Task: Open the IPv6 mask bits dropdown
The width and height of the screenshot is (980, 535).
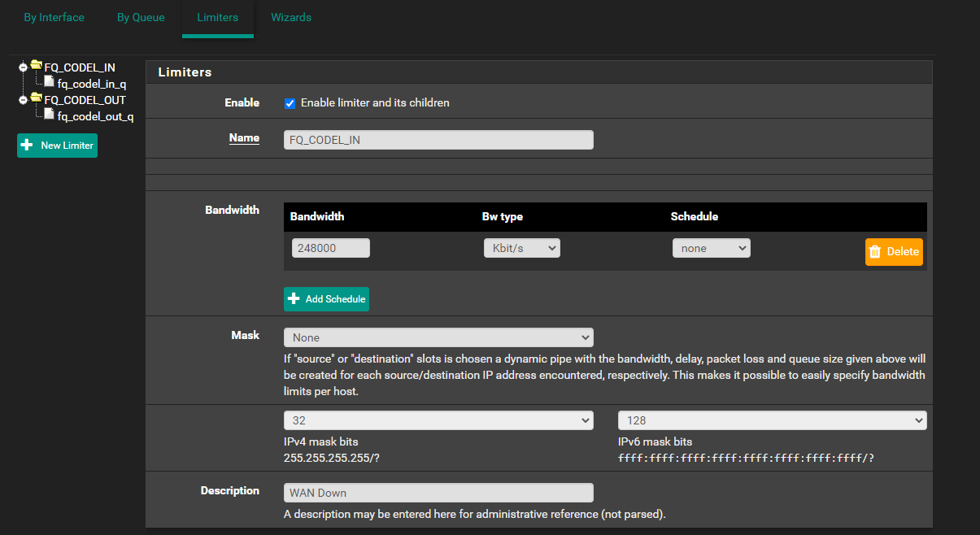Action: [x=773, y=420]
